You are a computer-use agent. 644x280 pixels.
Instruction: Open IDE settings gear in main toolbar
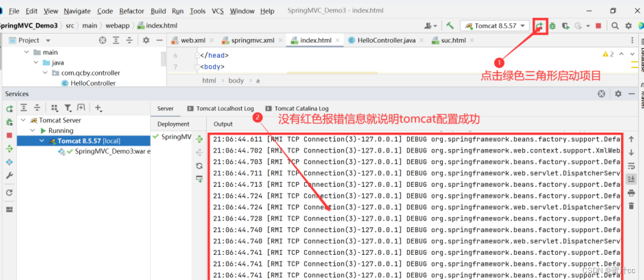(x=629, y=26)
